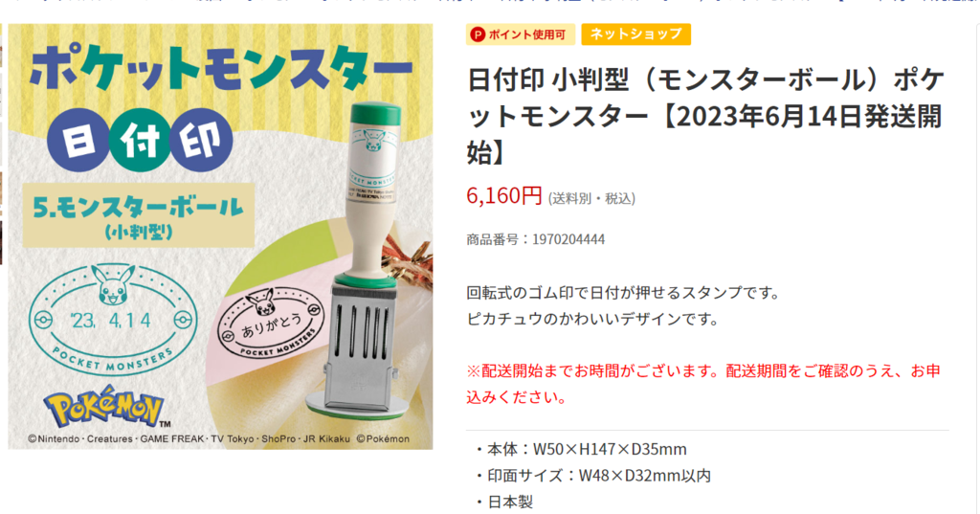Click the red 配送開始まで delivery notice text
980x514 pixels.
tap(703, 384)
